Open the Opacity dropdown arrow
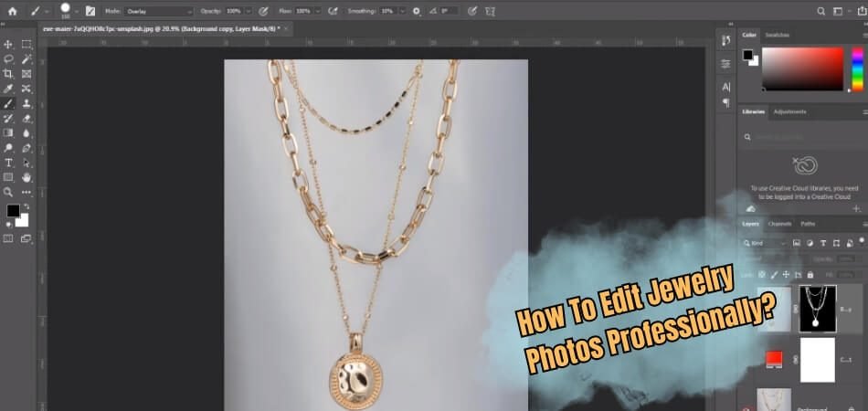The width and height of the screenshot is (868, 411). tap(248, 11)
